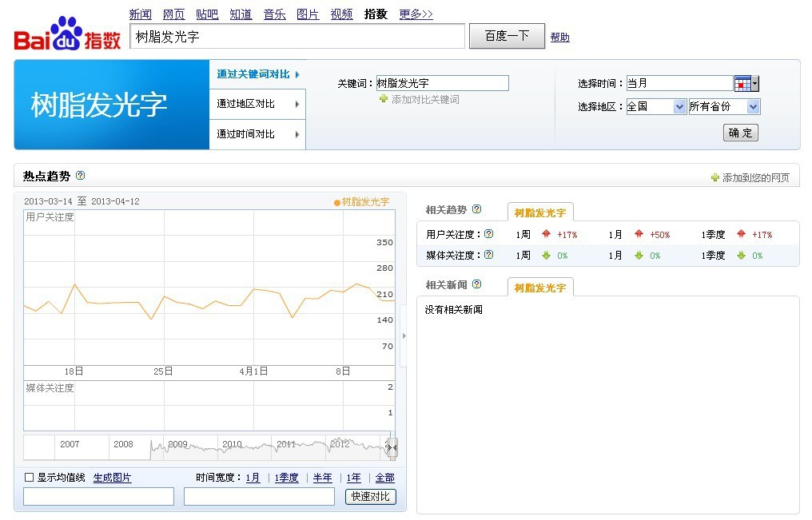The height and width of the screenshot is (520, 812).
Task: Open the 视频 navigation link
Action: click(341, 14)
